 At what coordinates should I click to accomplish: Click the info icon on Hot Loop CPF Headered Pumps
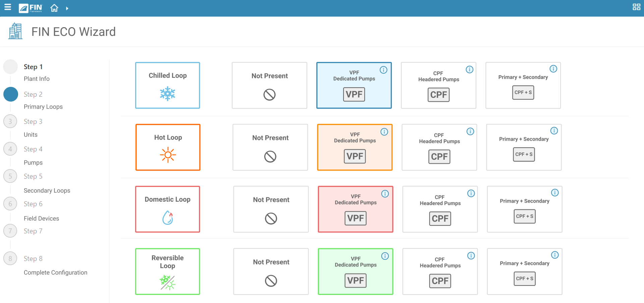470,132
